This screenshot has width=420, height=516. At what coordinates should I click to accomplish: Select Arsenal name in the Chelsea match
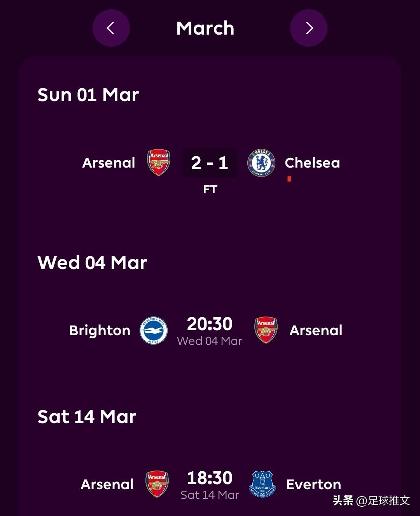coord(109,163)
